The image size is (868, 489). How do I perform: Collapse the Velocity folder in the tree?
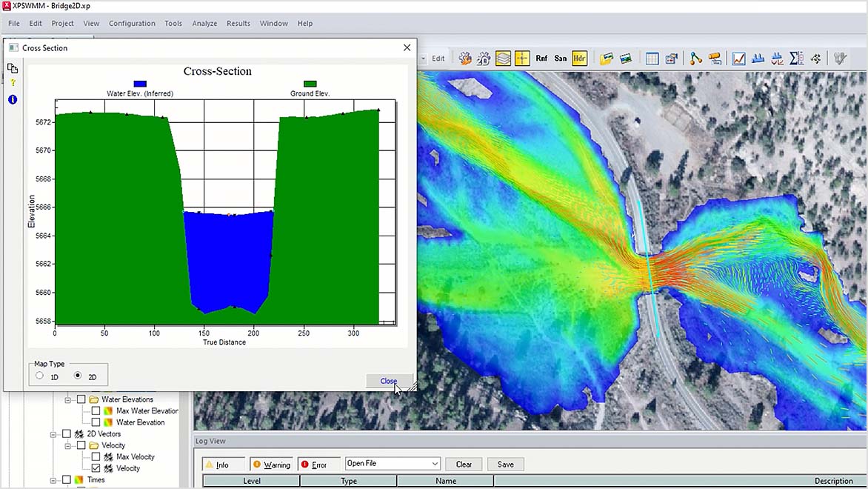click(67, 446)
